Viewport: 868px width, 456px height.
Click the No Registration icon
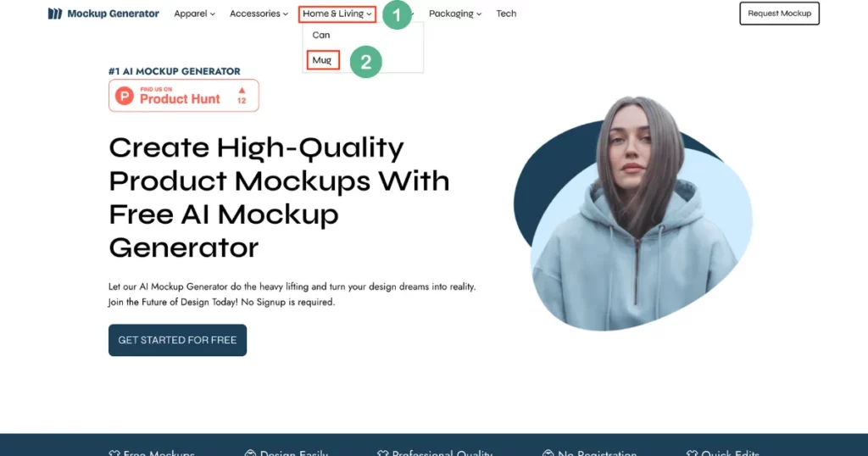click(x=548, y=453)
